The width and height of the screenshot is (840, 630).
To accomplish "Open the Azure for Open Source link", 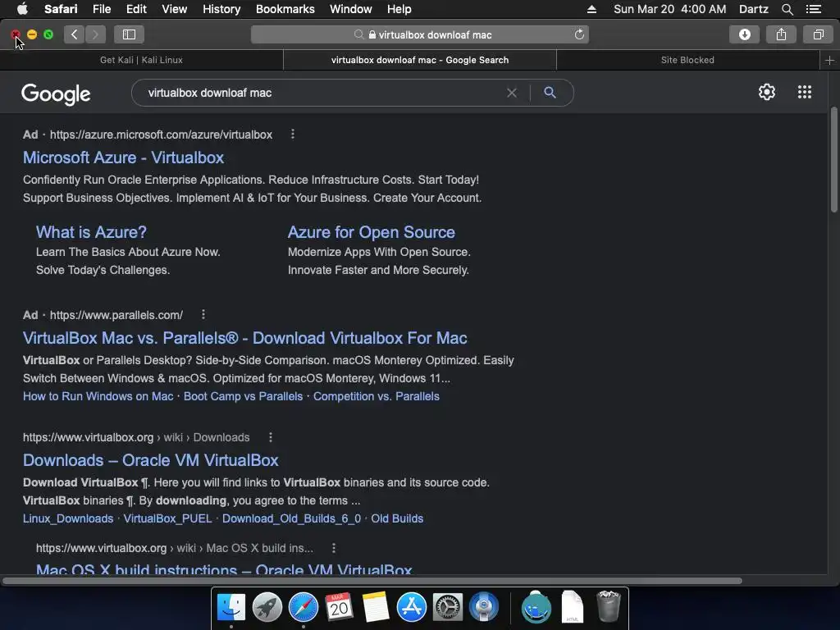I will (372, 232).
